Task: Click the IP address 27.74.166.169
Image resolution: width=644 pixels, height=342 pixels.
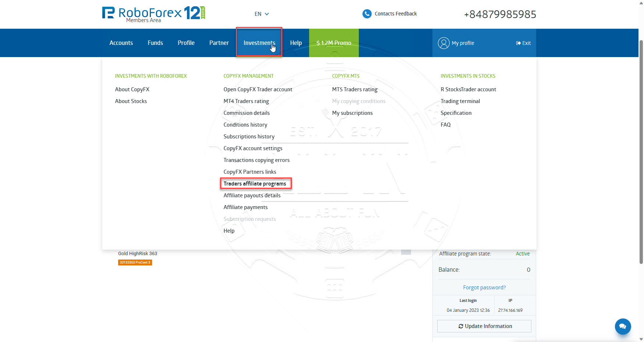Action: (x=510, y=310)
